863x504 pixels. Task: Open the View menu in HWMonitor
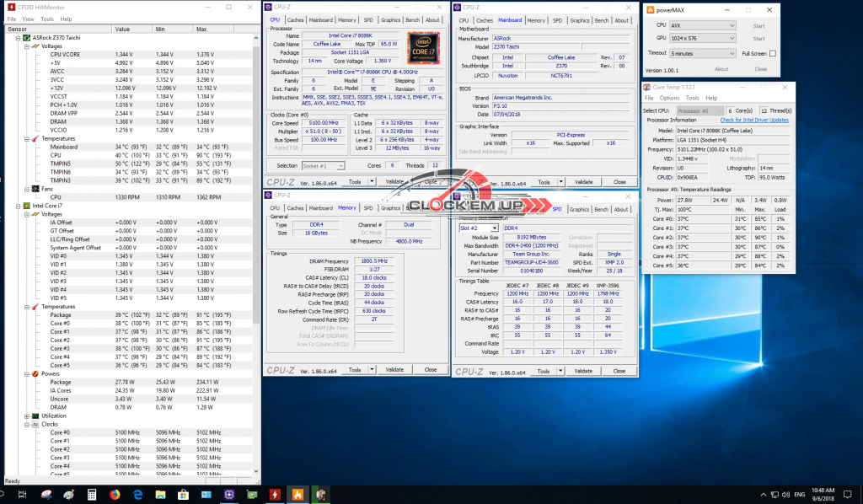(x=28, y=19)
